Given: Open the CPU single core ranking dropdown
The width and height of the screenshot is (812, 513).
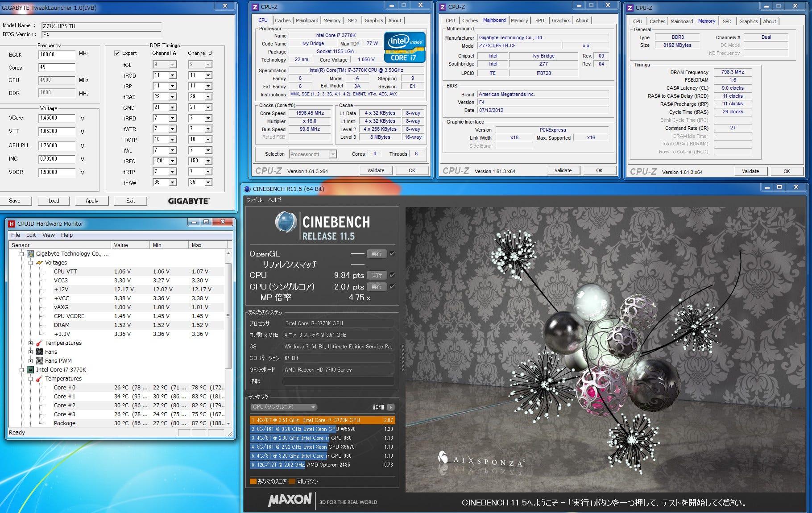Looking at the screenshot, I should [x=283, y=407].
